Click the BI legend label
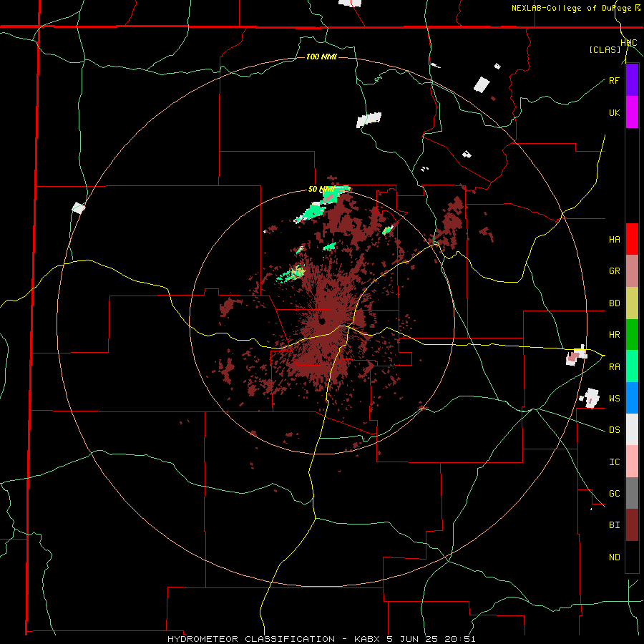The height and width of the screenshot is (644, 644). [x=614, y=525]
